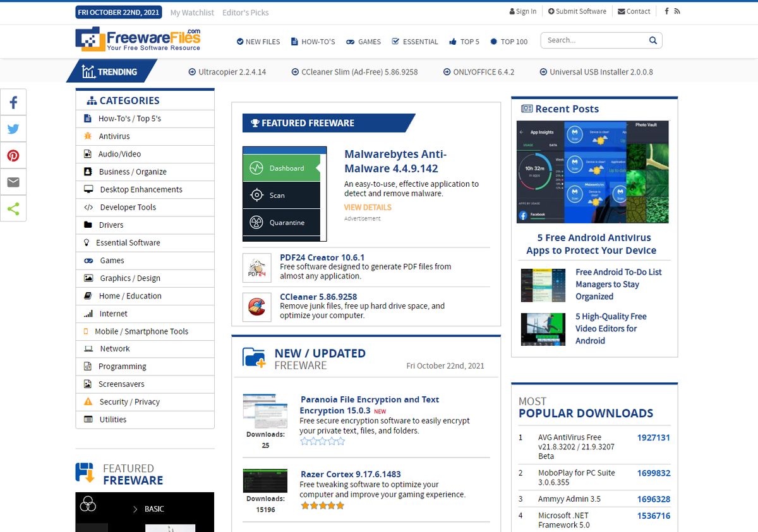Screen dimensions: 758x532
Task: Go to My Watchlist
Action: (192, 13)
